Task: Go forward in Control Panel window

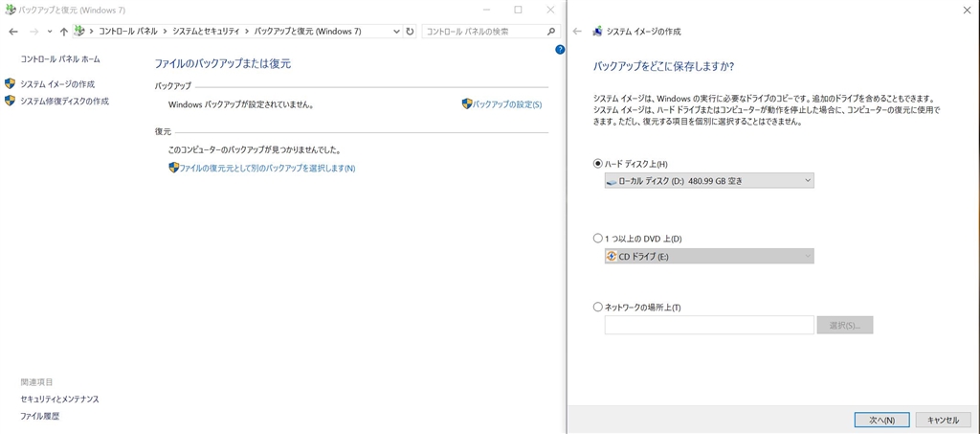Action: pyautogui.click(x=33, y=32)
